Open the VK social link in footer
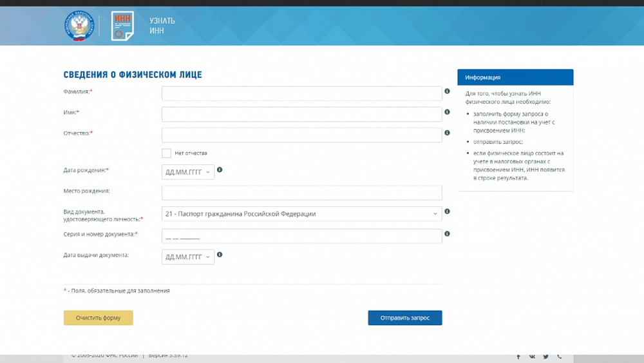The image size is (644, 363). (x=532, y=356)
